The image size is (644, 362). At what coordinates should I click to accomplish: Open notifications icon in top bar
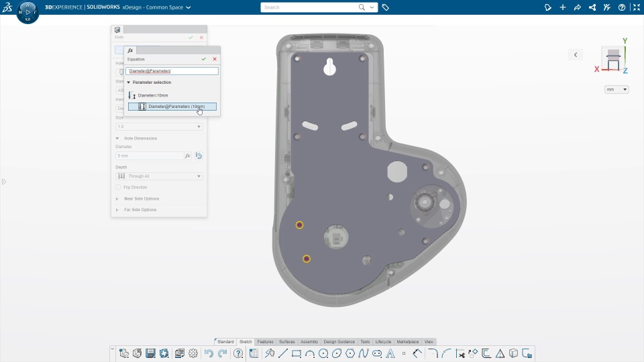click(548, 7)
